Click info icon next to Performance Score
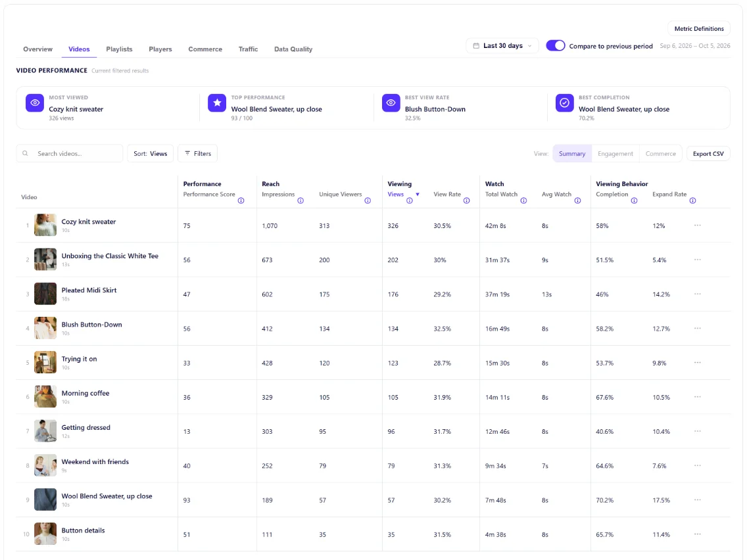The image size is (747, 560). coord(241,200)
